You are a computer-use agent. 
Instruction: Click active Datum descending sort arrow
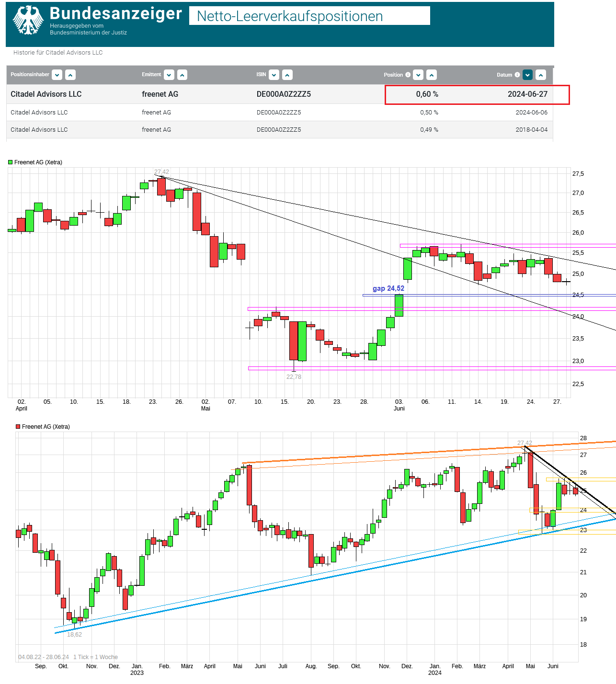coord(527,75)
